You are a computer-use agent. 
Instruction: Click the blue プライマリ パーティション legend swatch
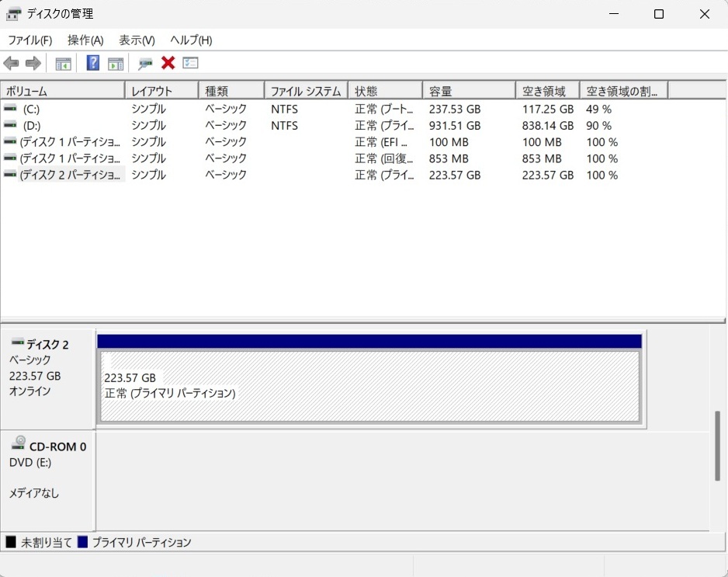click(x=82, y=542)
